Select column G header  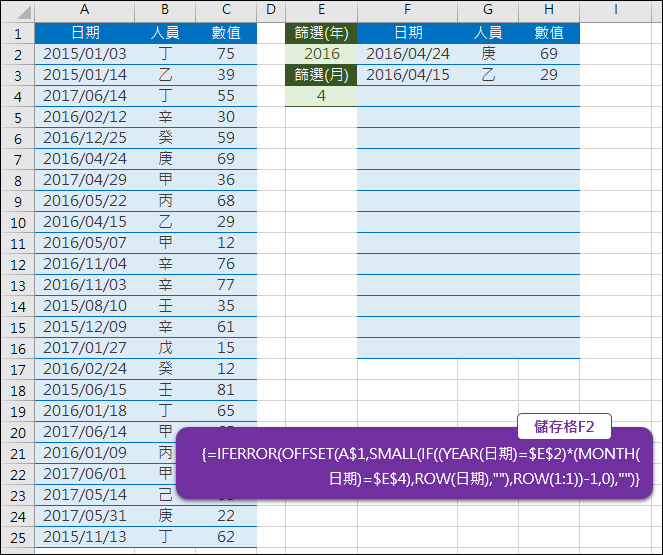[x=488, y=11]
